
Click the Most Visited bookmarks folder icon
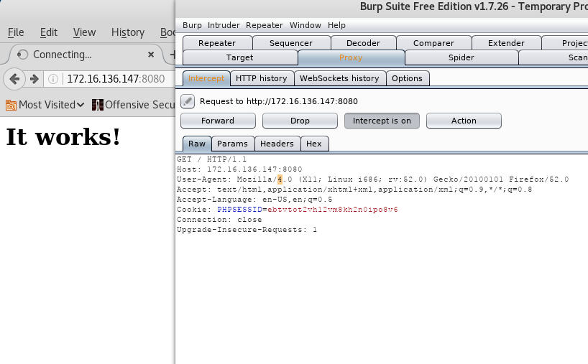tap(11, 106)
